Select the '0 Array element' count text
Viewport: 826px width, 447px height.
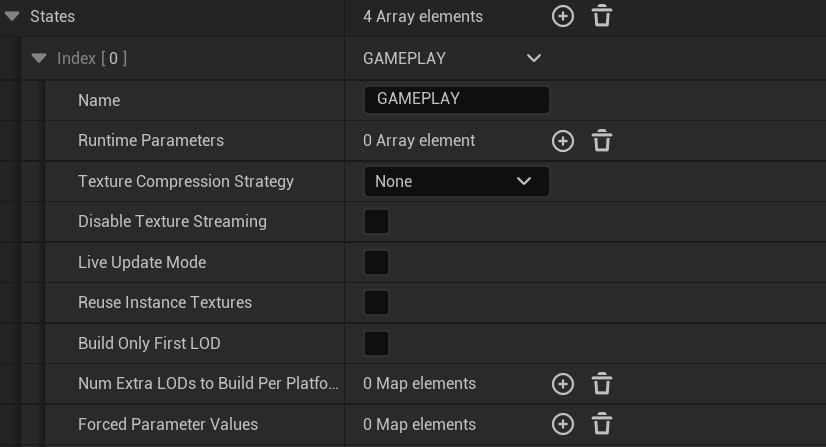419,141
